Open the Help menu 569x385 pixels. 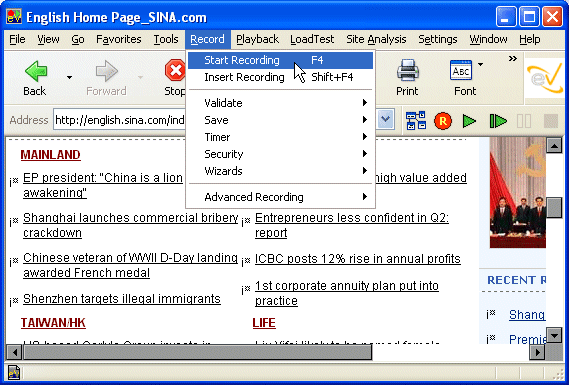tap(529, 39)
